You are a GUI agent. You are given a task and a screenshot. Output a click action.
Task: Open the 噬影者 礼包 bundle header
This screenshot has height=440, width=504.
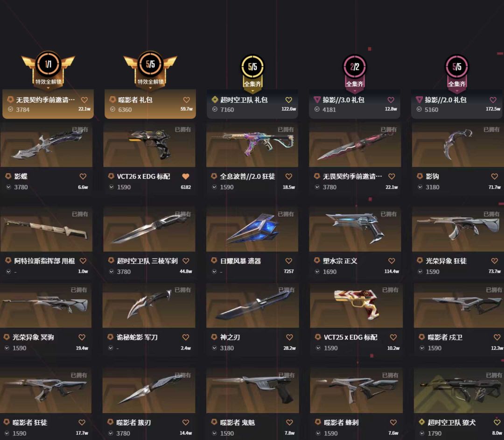point(150,104)
